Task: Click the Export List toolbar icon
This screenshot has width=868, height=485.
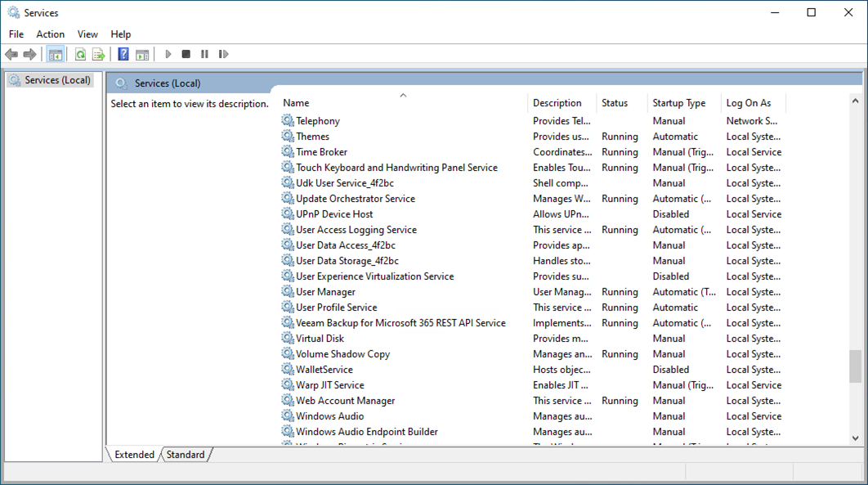Action: click(x=99, y=54)
